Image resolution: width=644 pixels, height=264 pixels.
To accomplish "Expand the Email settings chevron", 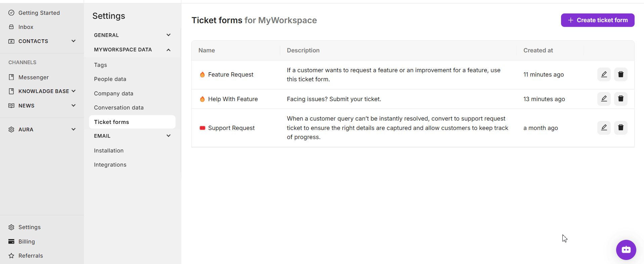I will (x=169, y=136).
